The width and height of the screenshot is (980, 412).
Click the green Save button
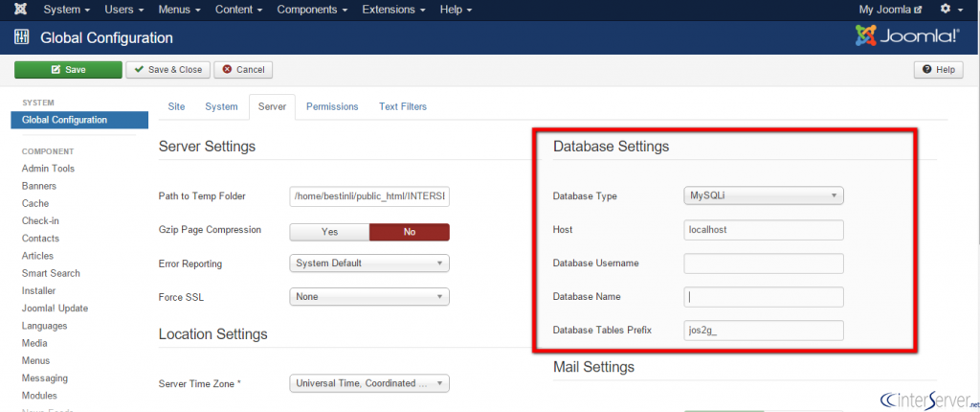tap(68, 70)
